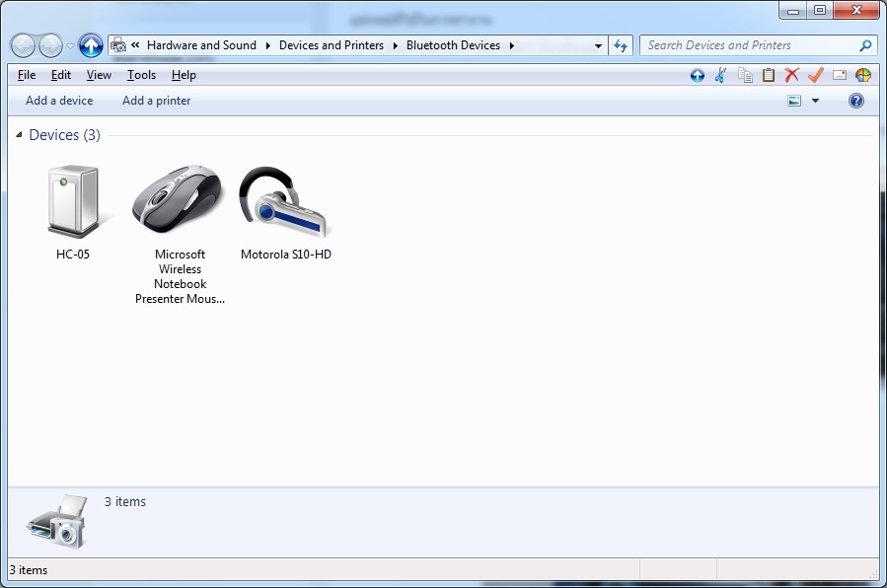The height and width of the screenshot is (588, 887).
Task: Click the red X Delete icon
Action: [792, 75]
